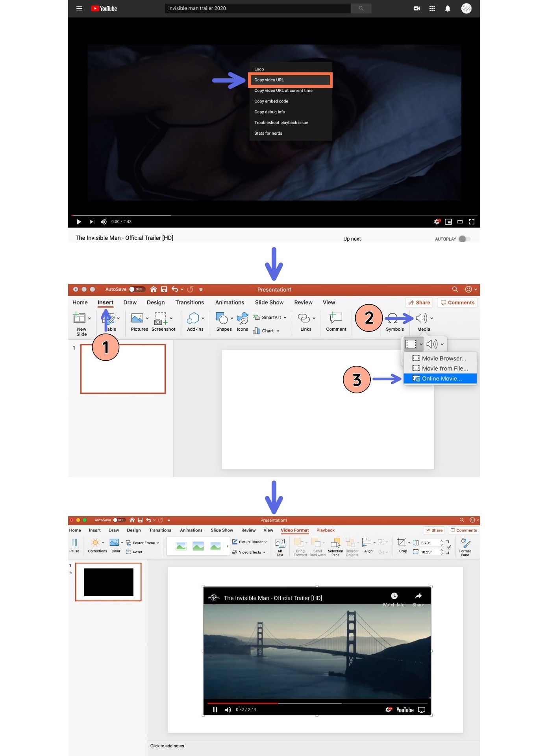Click the Screenshot icon in Insert ribbon
548x756 pixels.
[161, 319]
